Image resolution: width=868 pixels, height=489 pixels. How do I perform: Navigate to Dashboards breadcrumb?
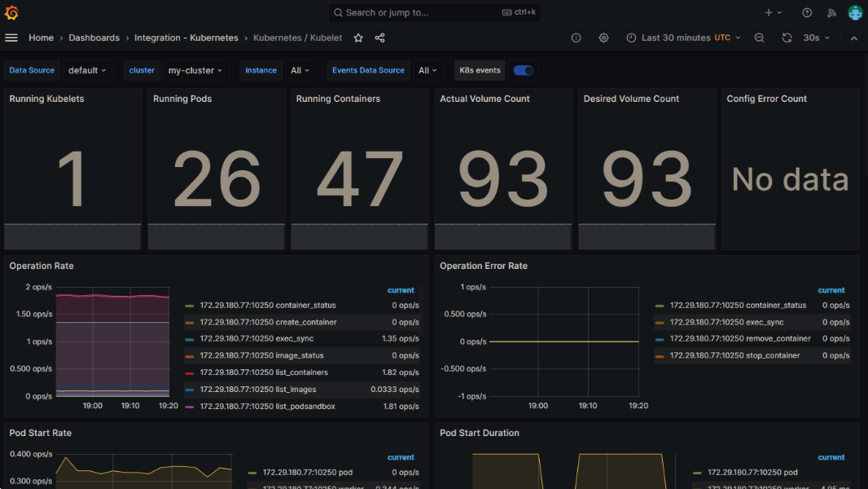click(x=94, y=37)
